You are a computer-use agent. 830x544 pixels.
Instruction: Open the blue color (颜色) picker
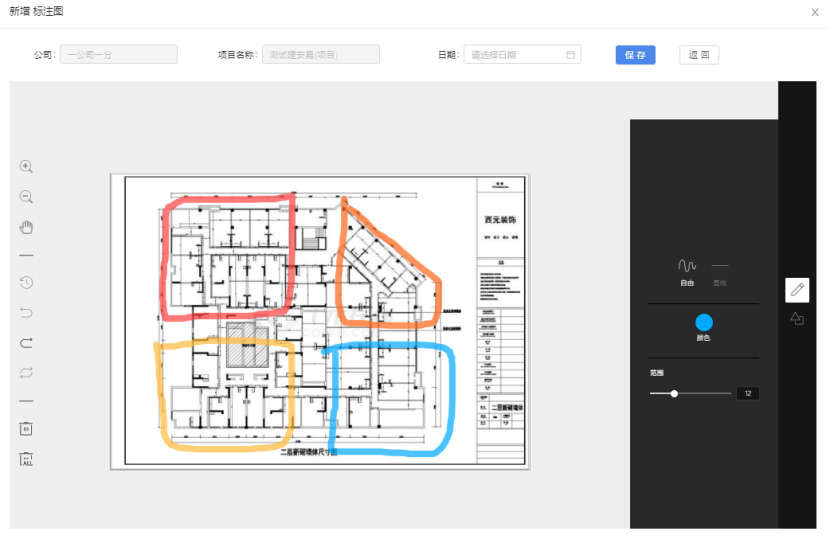pos(704,322)
